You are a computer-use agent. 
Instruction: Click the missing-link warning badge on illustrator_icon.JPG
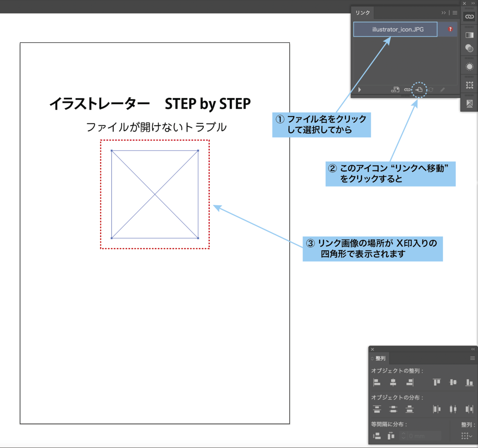[x=450, y=29]
